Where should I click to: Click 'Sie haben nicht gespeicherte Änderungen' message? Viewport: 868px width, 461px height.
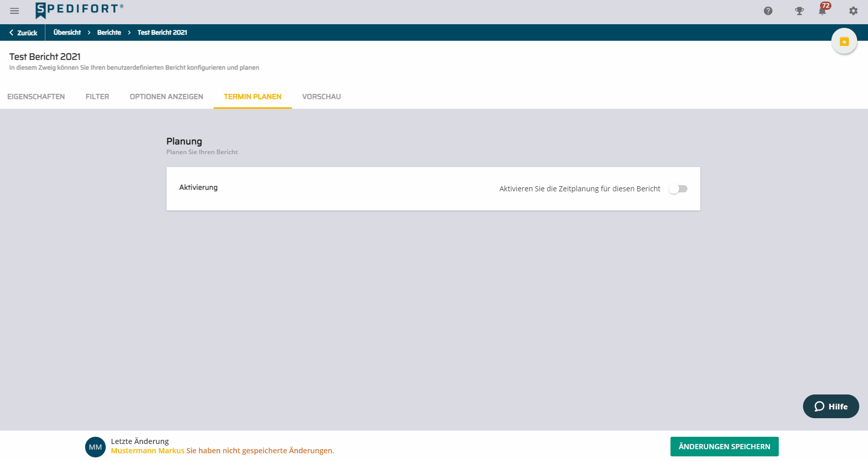[x=260, y=451]
